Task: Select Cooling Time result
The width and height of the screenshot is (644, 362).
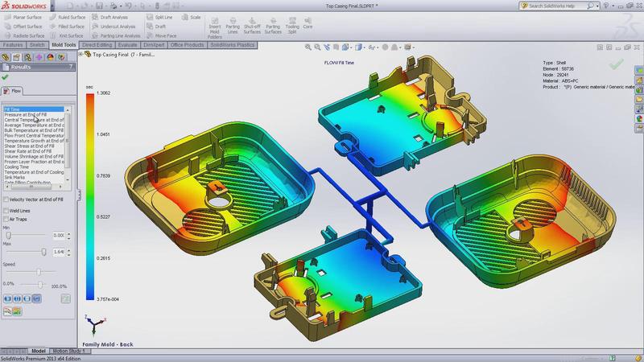Action: click(x=16, y=167)
